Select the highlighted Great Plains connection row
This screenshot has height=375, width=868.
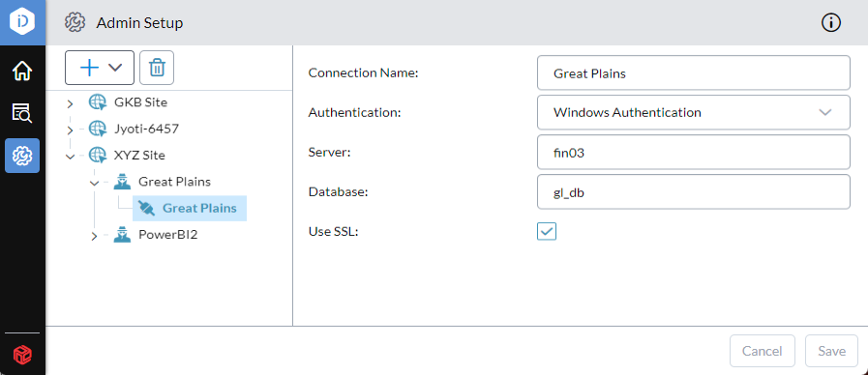190,209
